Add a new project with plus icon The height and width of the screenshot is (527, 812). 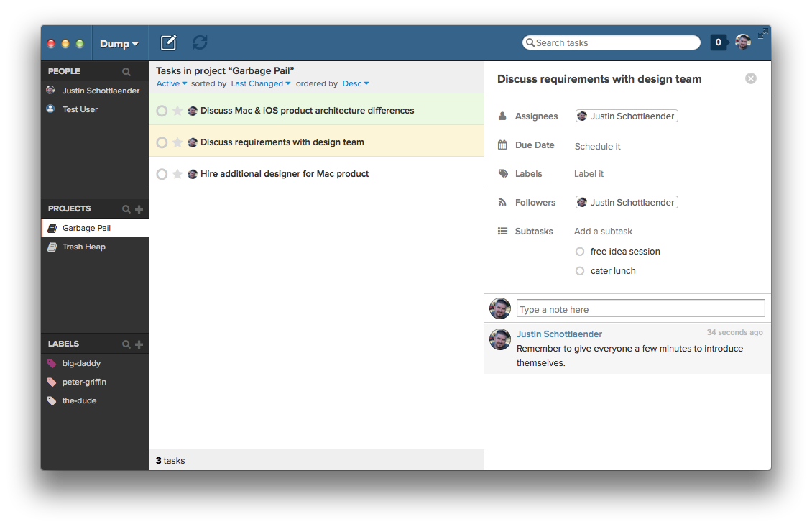(x=139, y=208)
